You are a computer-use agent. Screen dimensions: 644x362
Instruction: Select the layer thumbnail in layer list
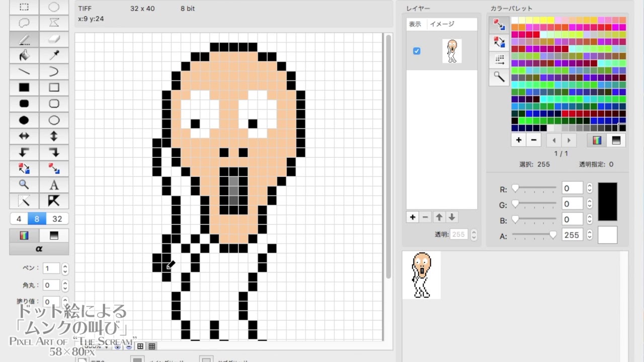click(x=452, y=51)
